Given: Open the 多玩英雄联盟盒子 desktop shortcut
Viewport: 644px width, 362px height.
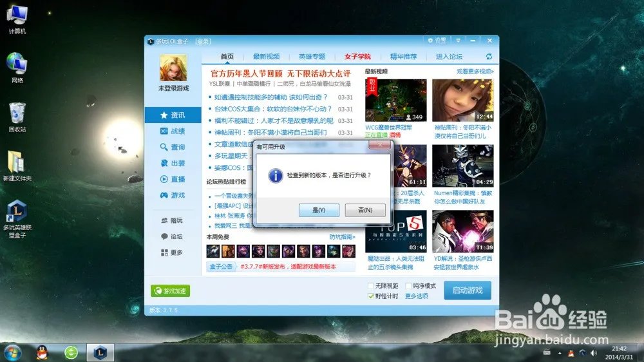Looking at the screenshot, I should click(x=17, y=219).
